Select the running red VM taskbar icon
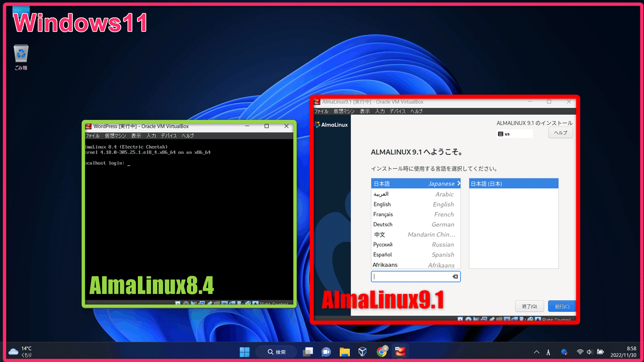 pyautogui.click(x=400, y=352)
